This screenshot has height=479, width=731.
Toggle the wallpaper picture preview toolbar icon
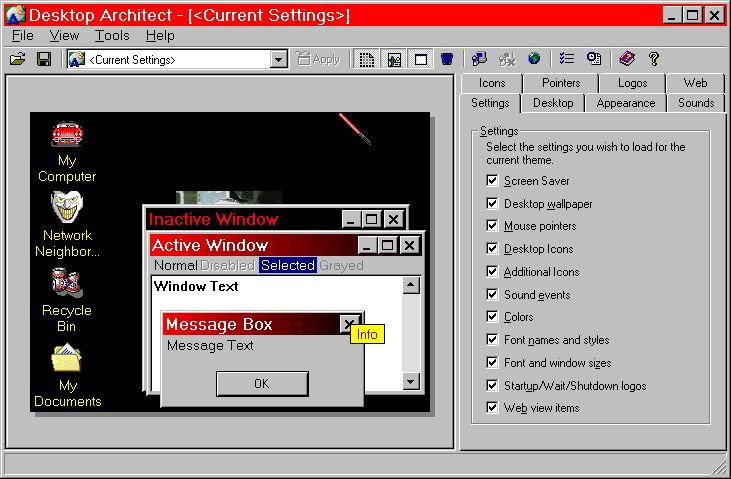click(x=394, y=59)
